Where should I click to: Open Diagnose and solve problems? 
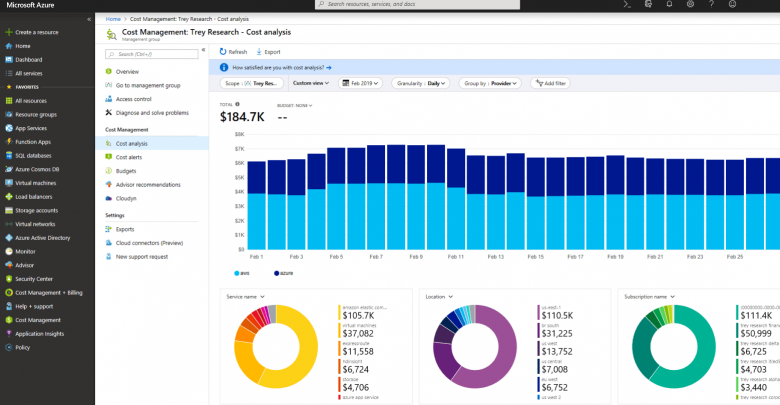tap(152, 113)
